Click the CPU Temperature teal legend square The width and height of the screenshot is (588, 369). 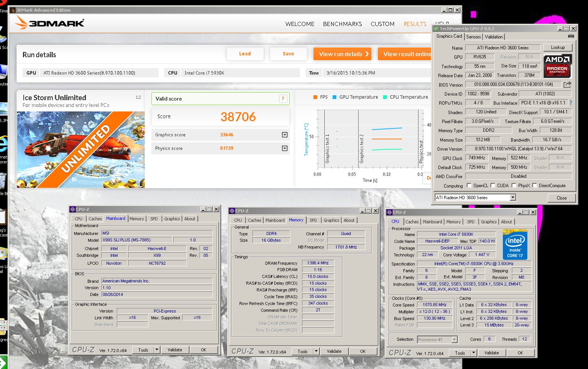tap(385, 97)
